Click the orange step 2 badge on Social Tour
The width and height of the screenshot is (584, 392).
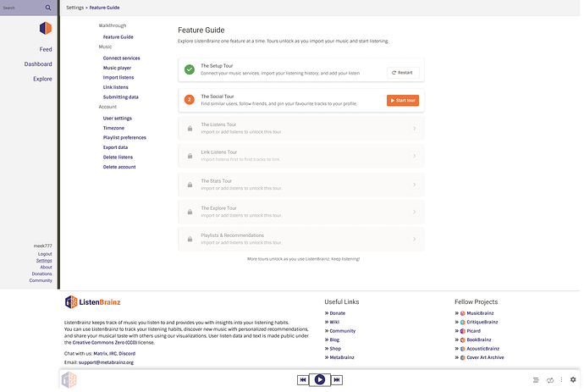(190, 100)
